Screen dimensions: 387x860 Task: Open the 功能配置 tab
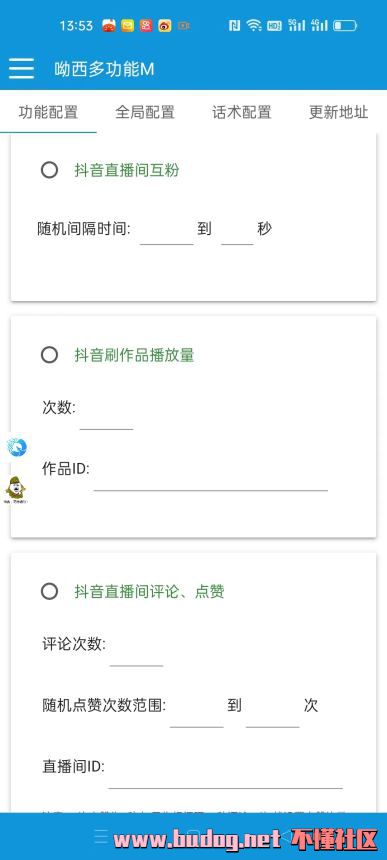(x=48, y=112)
